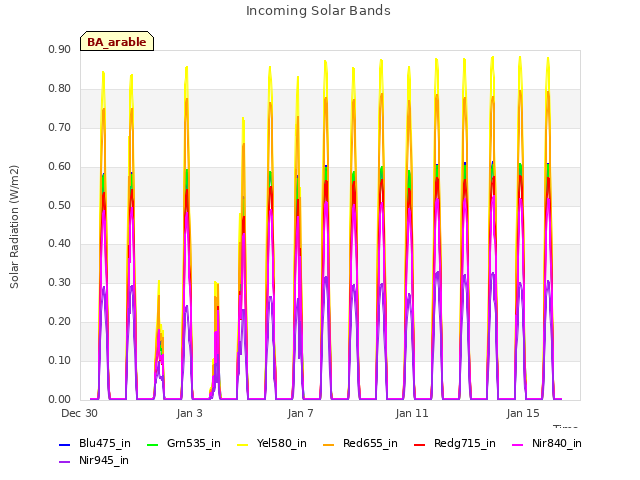The image size is (640, 480).
Task: Click the blue Blu475_in color marker
Action: (x=64, y=444)
